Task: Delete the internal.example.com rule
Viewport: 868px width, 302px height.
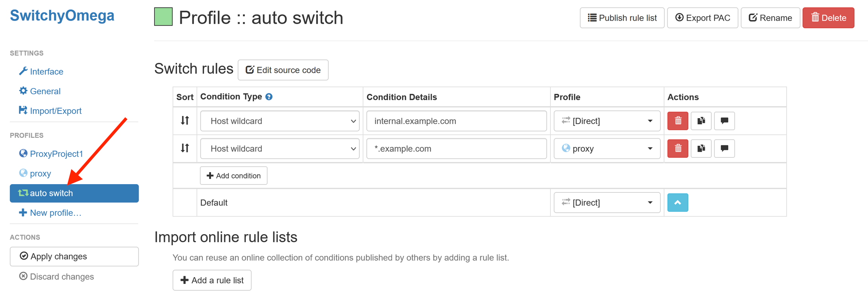Action: 677,121
